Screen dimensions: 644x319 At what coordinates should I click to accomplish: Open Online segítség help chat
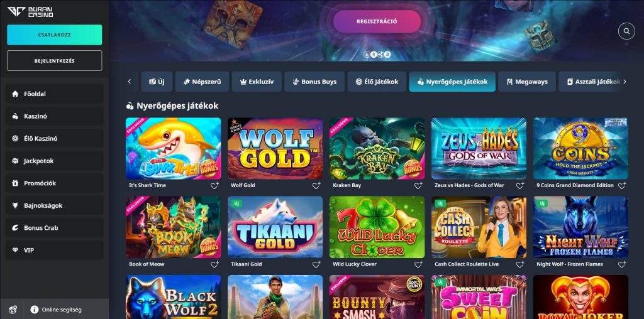tap(56, 310)
